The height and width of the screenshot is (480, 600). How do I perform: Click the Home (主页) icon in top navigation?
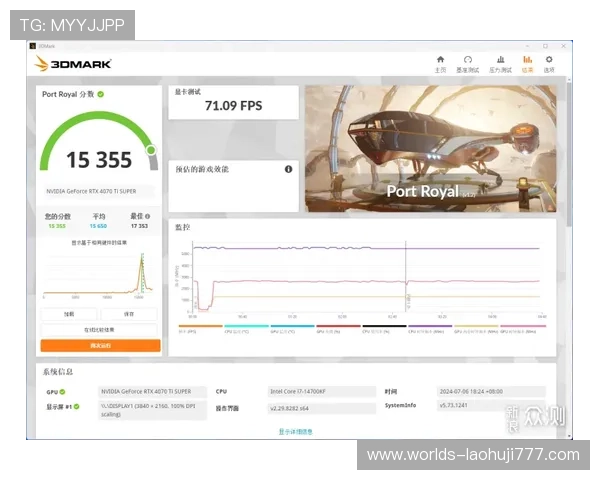pos(441,61)
